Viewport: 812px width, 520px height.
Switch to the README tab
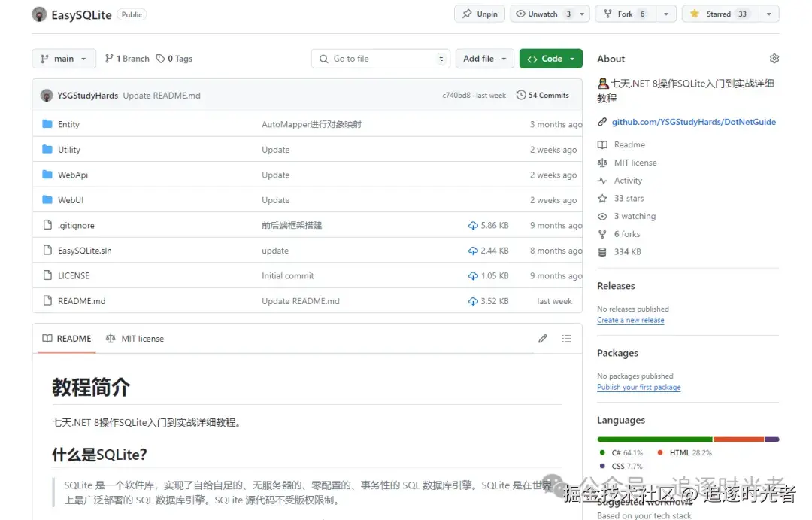coord(67,339)
